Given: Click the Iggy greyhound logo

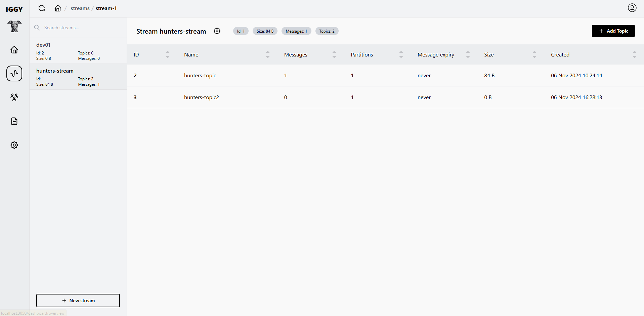Looking at the screenshot, I should [14, 26].
